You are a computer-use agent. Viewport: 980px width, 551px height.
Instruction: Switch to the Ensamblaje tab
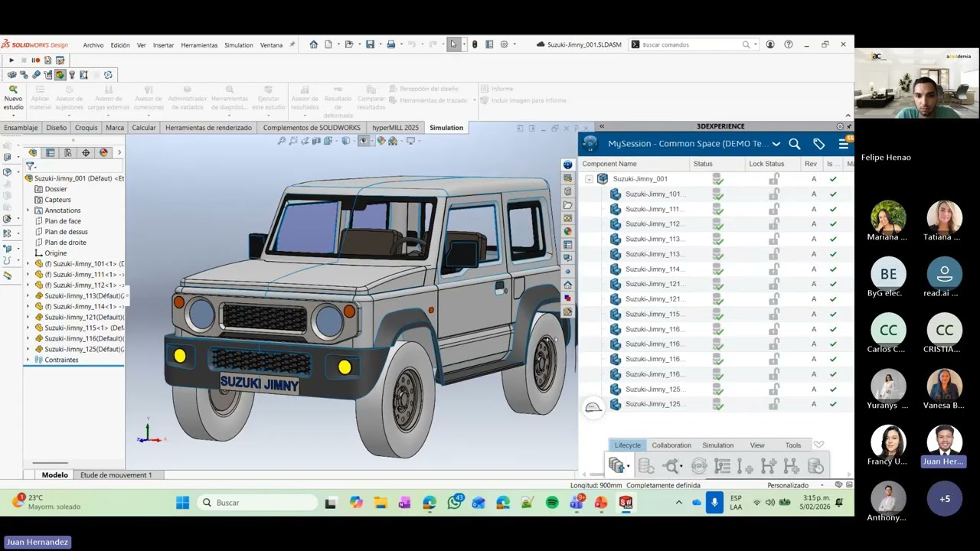point(21,128)
